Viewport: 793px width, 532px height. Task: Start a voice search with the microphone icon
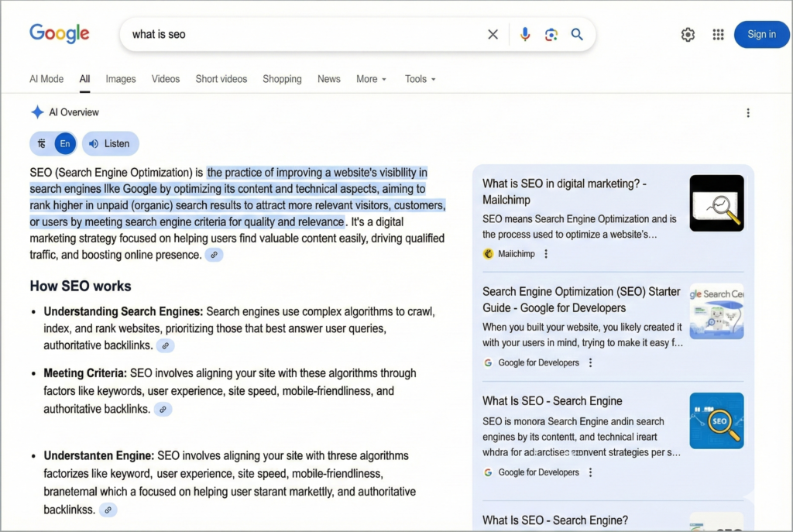(525, 34)
